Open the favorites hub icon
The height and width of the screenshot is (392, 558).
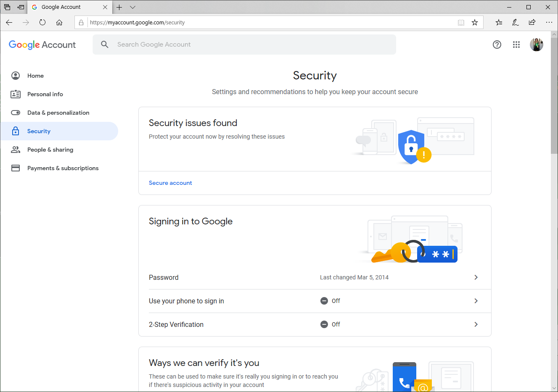pos(499,23)
